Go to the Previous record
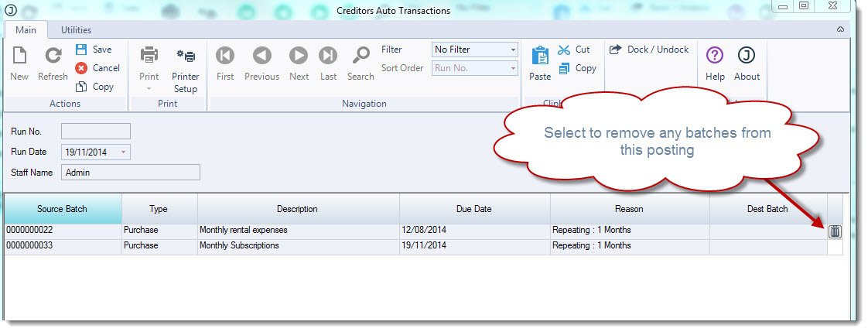Screen dimensions: 868x332 [x=261, y=56]
